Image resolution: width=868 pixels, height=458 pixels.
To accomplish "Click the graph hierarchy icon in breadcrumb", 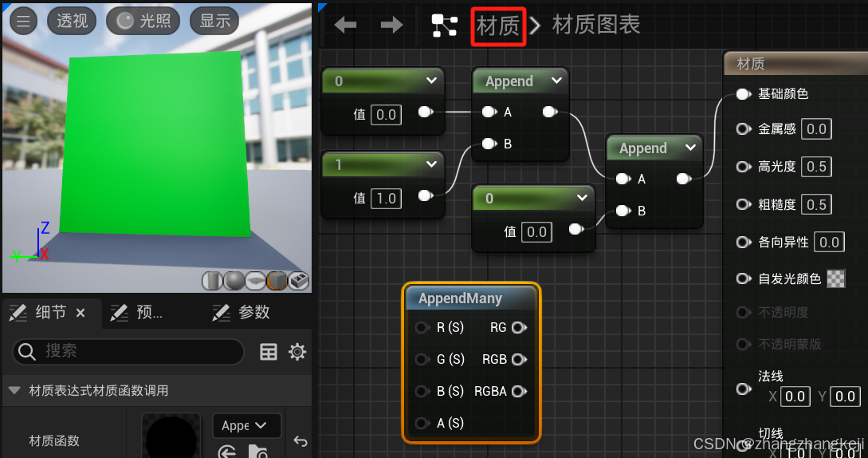I will (445, 26).
